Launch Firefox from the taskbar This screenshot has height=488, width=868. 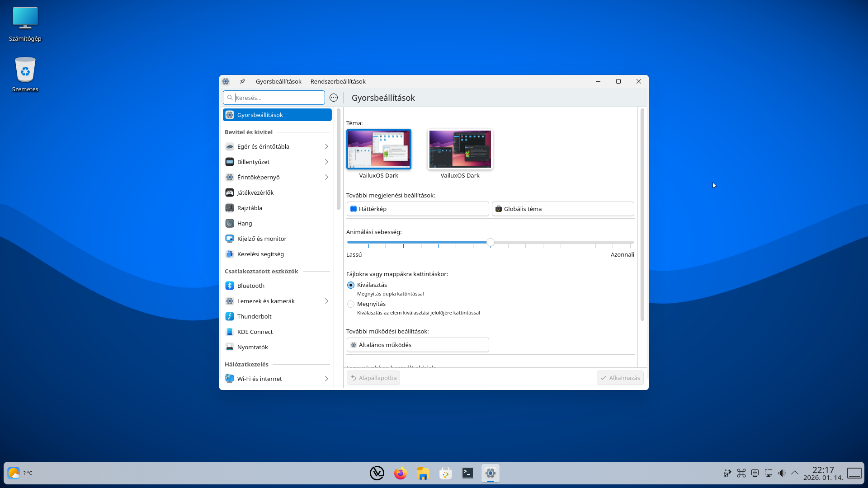(x=400, y=473)
